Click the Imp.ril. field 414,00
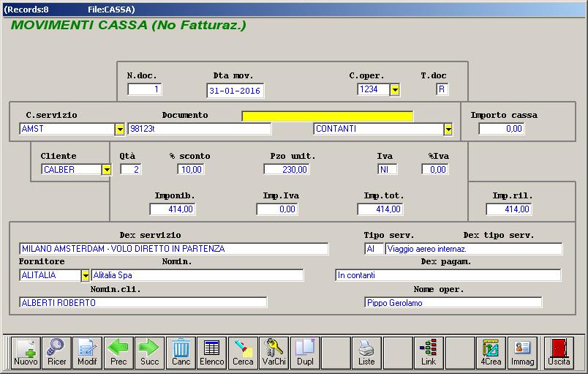 [x=509, y=209]
